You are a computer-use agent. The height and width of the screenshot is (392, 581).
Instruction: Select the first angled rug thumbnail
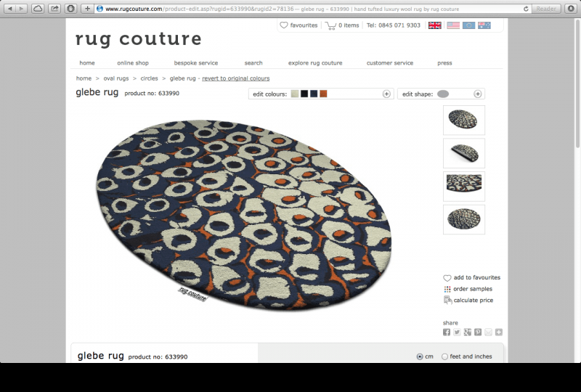[464, 120]
